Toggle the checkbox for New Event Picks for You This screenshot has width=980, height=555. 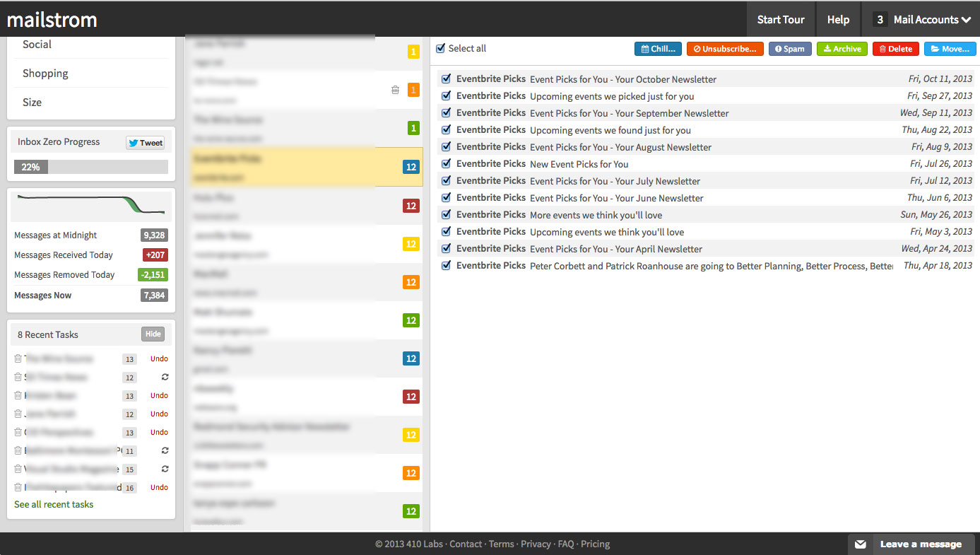(x=446, y=163)
